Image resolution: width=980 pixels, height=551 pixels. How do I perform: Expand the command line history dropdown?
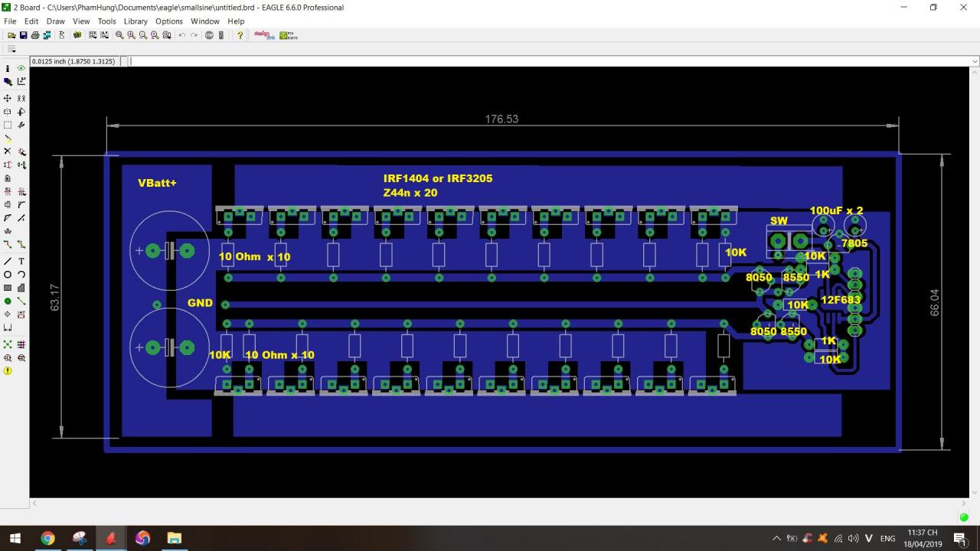pyautogui.click(x=975, y=61)
